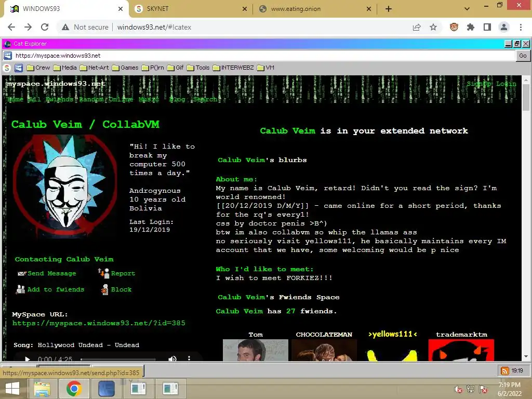Go back in Chrome browser

[x=11, y=27]
